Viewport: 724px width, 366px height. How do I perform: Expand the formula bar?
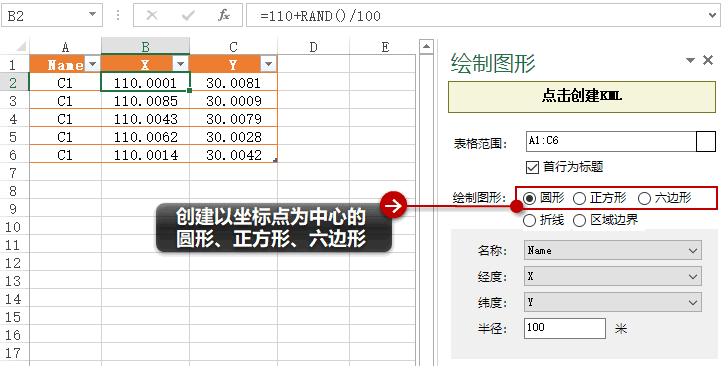(x=712, y=16)
